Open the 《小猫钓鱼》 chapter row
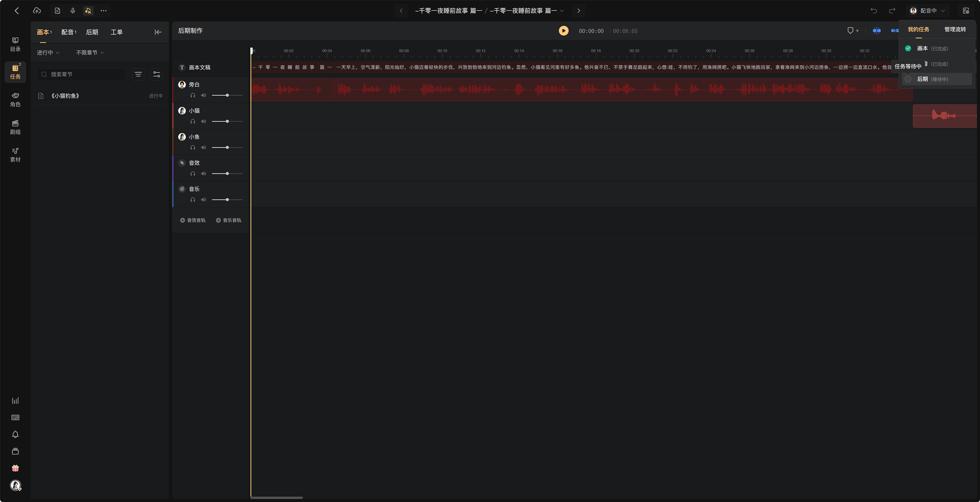This screenshot has width=980, height=502. pyautogui.click(x=100, y=96)
